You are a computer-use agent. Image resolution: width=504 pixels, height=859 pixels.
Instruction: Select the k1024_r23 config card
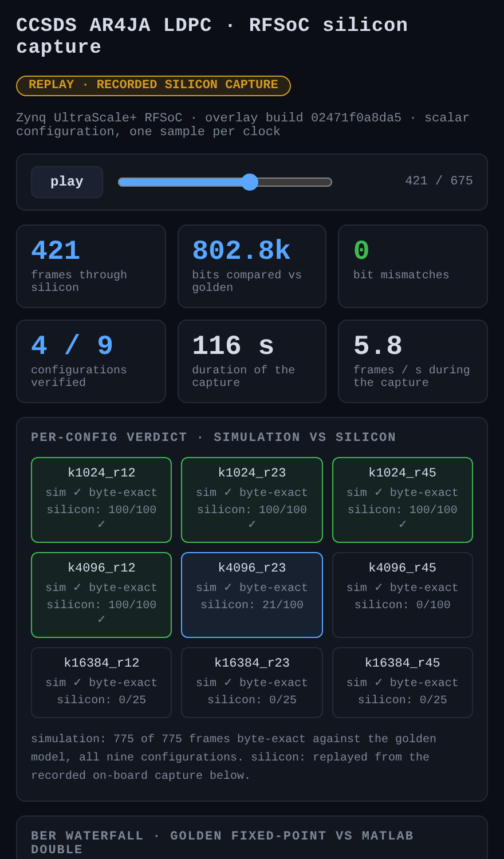click(252, 500)
